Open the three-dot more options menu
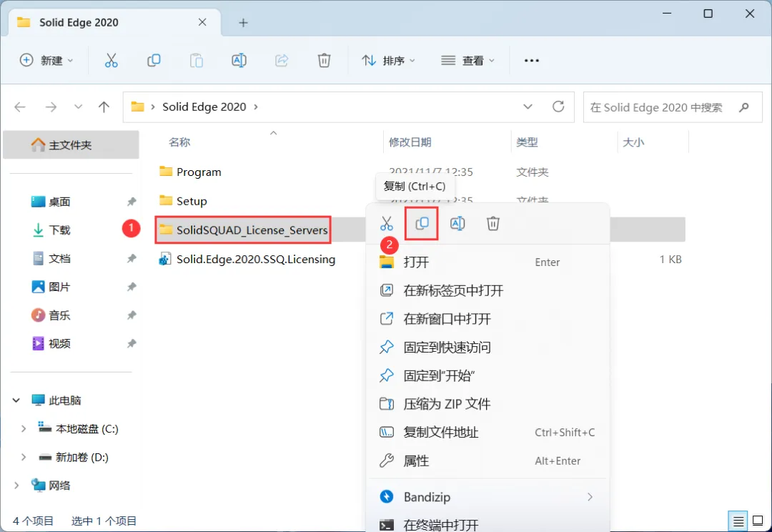Image resolution: width=772 pixels, height=532 pixels. 532,61
